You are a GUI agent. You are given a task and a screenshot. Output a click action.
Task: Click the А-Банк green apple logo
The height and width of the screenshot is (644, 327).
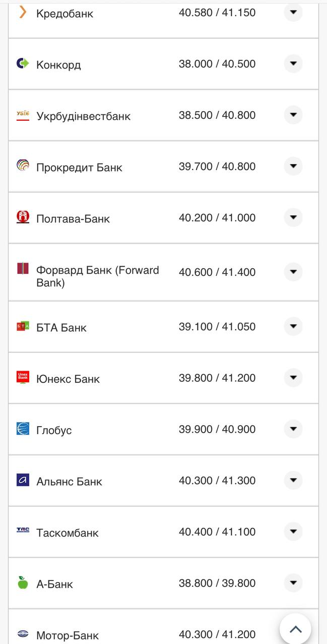coord(23,583)
